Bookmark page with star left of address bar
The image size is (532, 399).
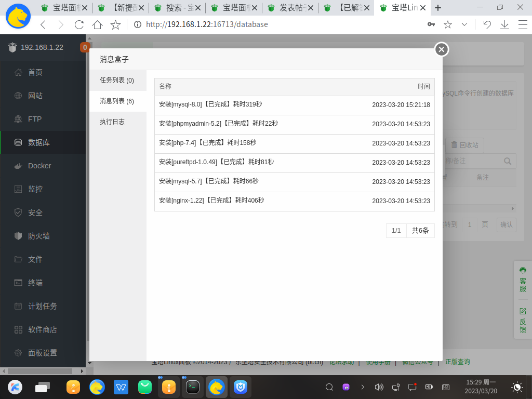point(115,24)
